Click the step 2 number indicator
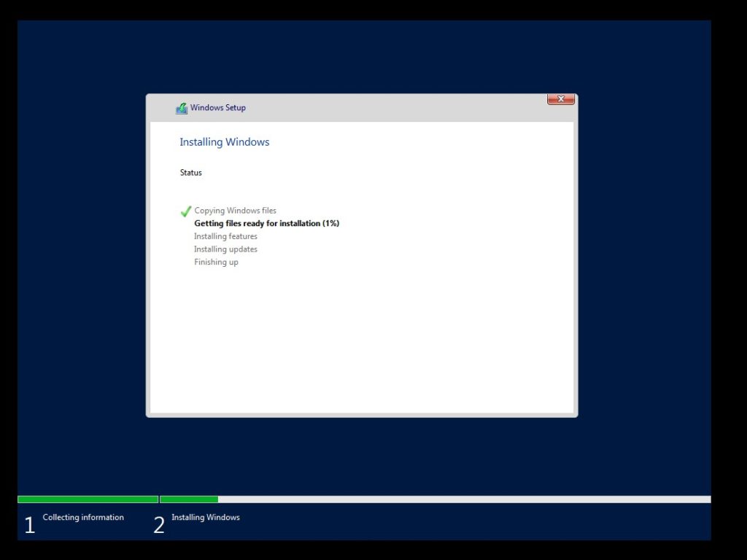The image size is (747, 560). point(158,524)
